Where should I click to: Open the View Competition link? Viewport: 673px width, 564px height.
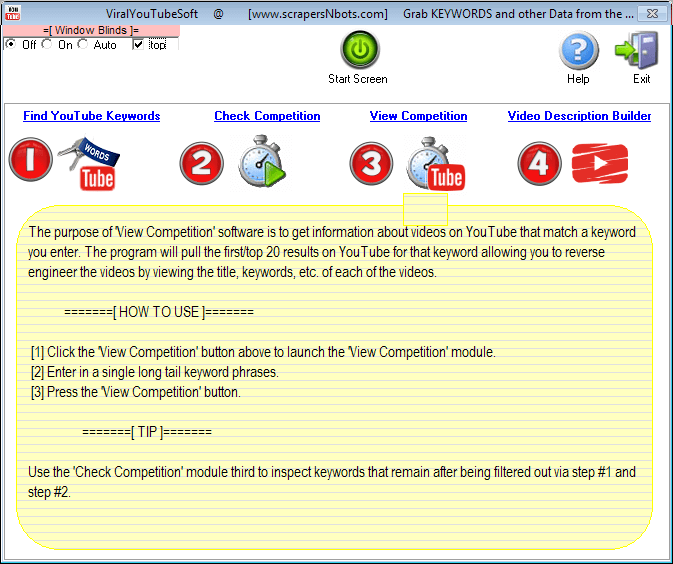click(418, 116)
